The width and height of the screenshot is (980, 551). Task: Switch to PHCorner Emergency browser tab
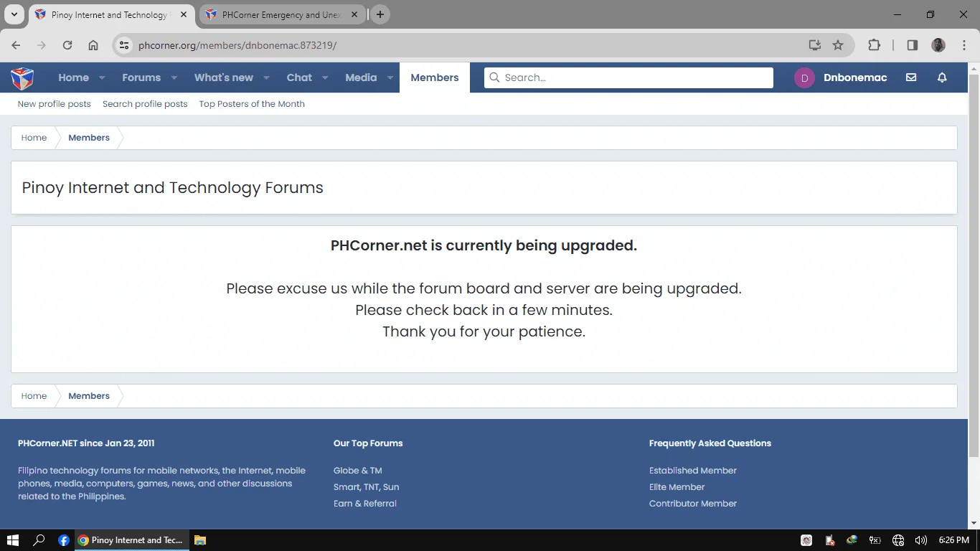tap(282, 14)
